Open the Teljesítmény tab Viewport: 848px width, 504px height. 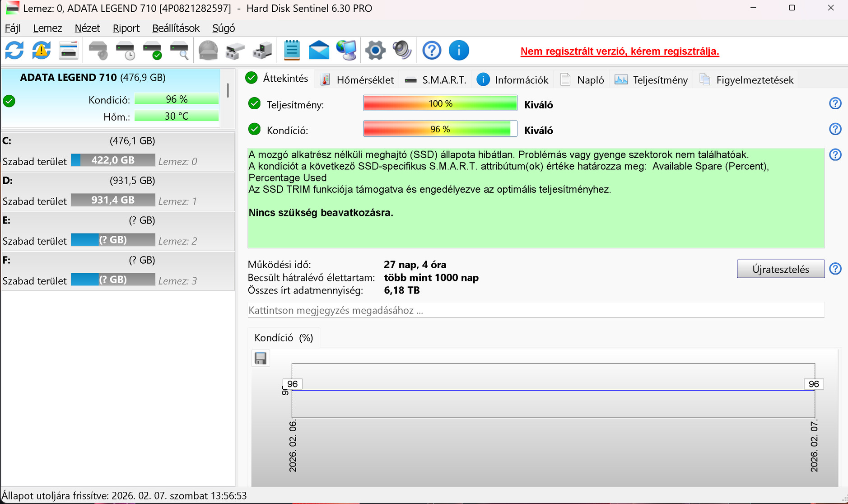[651, 80]
